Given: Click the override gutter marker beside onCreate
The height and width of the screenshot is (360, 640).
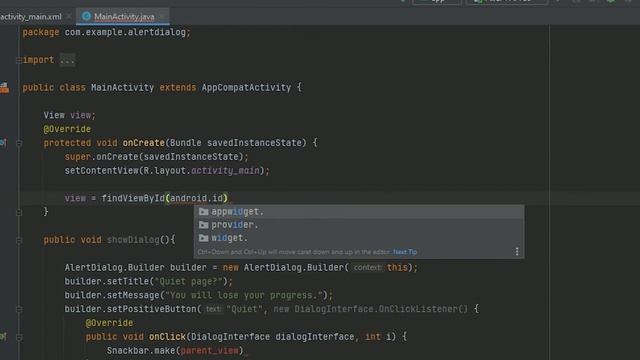Looking at the screenshot, I should point(3,143).
